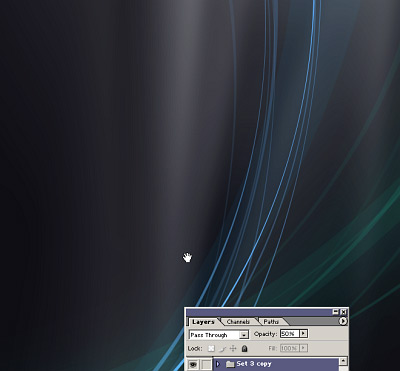Open the Paths tab
Viewport: 400px width, 371px height.
point(271,322)
